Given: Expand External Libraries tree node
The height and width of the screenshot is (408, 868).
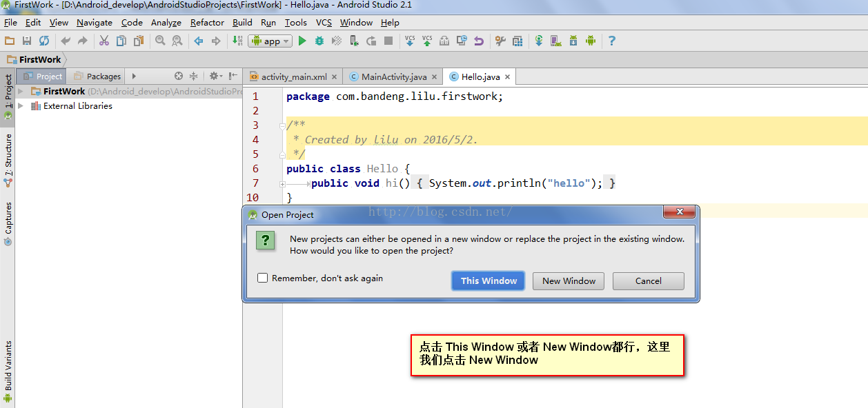Looking at the screenshot, I should (21, 106).
